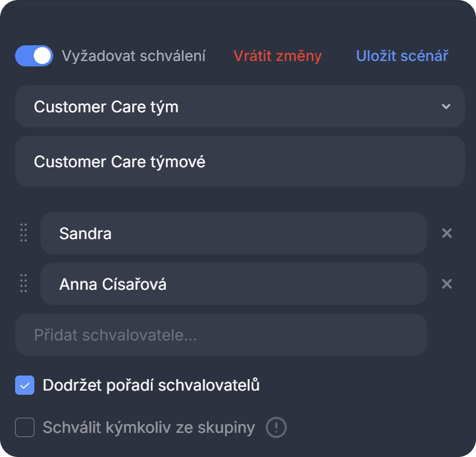This screenshot has width=476, height=457.
Task: Focus the Přidat schvalovatele input
Action: (x=221, y=334)
